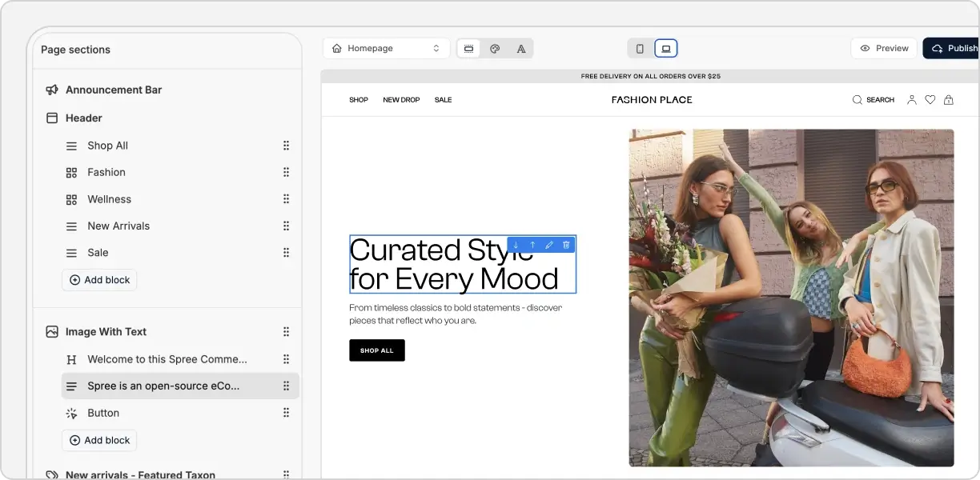This screenshot has width=980, height=480.
Task: Switch to mobile preview mode
Action: point(640,49)
